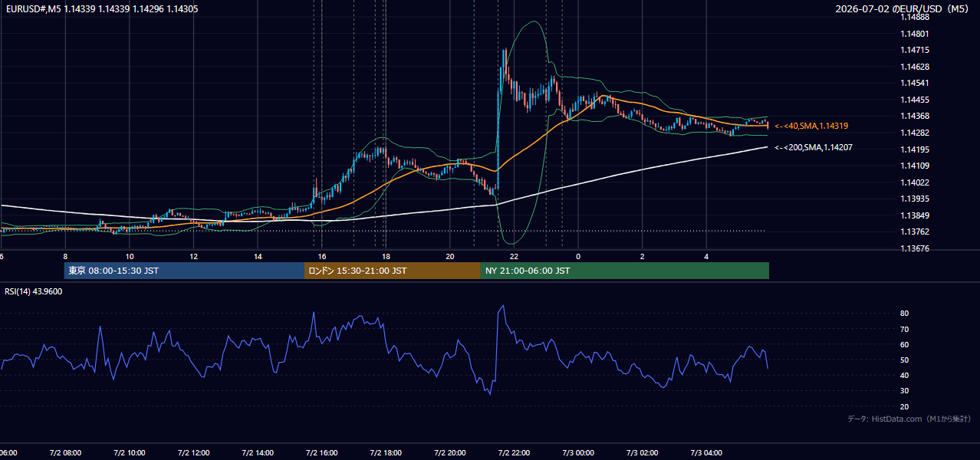Screen dimensions: 980x460
Task: Click price axis value 1.14022
Action: click(x=914, y=182)
